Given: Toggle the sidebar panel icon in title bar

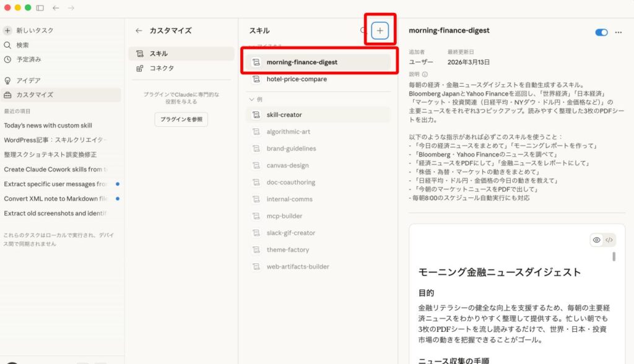Looking at the screenshot, I should pos(40,7).
